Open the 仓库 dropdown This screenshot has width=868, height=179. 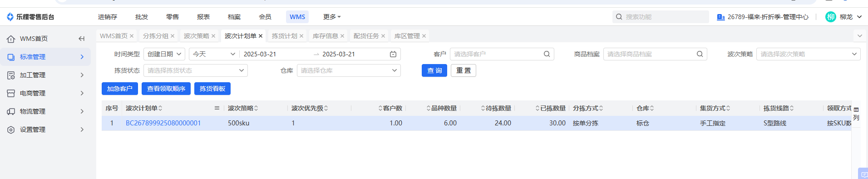click(349, 70)
